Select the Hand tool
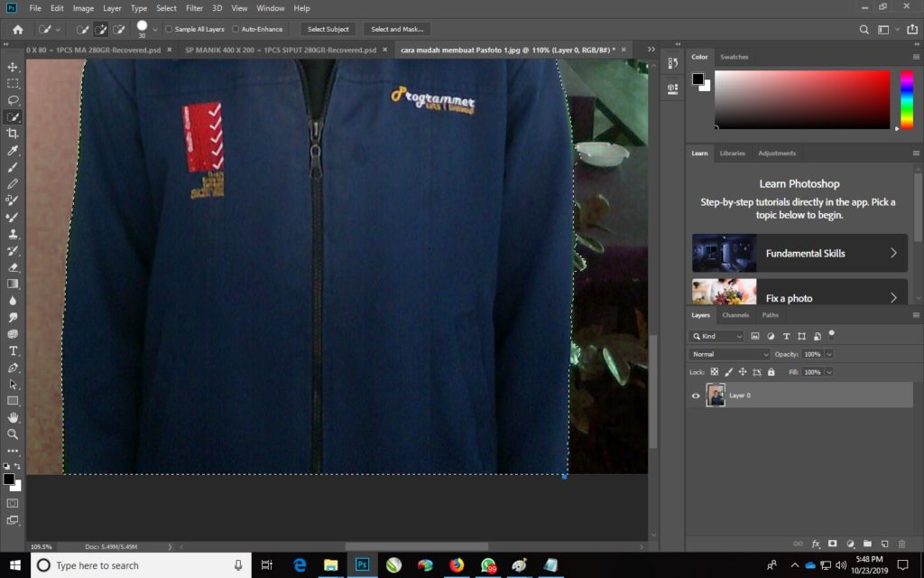Screen dimensions: 924x578 point(13,417)
